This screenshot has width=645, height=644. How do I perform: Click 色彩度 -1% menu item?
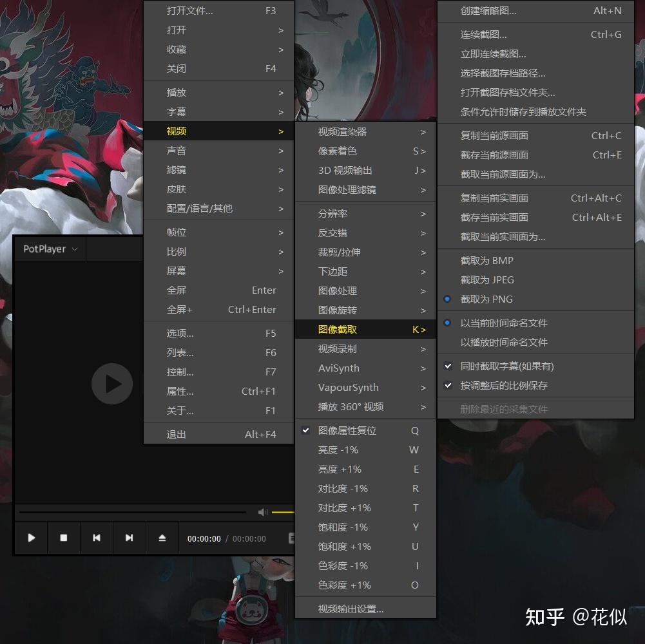click(x=366, y=566)
